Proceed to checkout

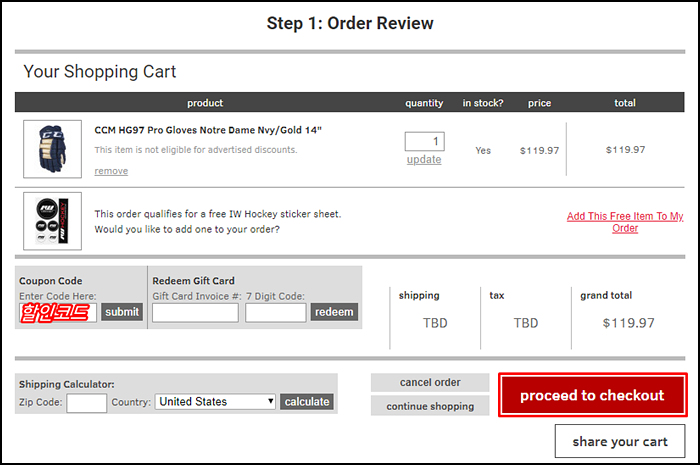(x=592, y=395)
